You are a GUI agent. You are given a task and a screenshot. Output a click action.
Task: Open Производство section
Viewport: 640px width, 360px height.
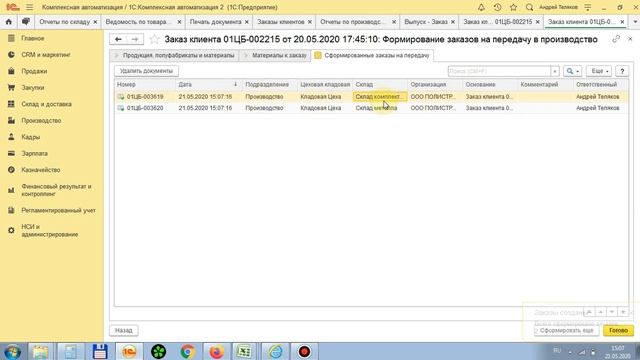(41, 120)
